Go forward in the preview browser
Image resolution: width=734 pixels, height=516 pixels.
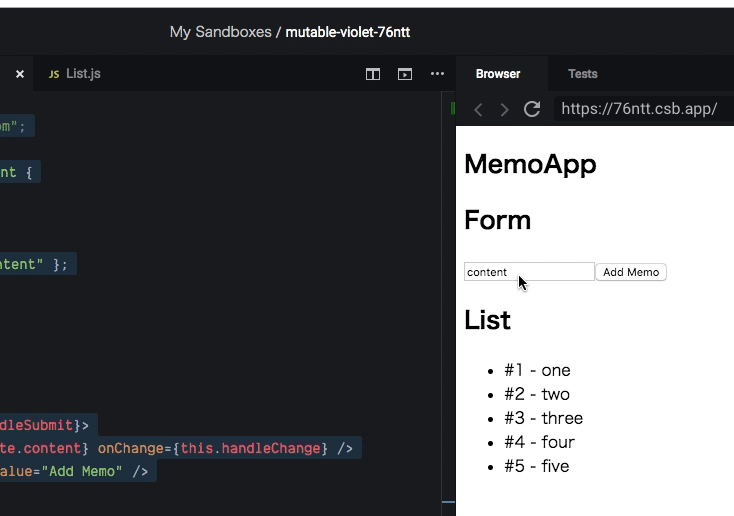pos(504,109)
